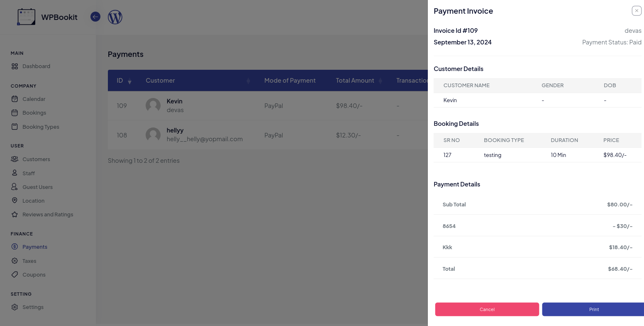Click the Reviews and Ratings star icon
This screenshot has height=326, width=644.
[x=15, y=215]
